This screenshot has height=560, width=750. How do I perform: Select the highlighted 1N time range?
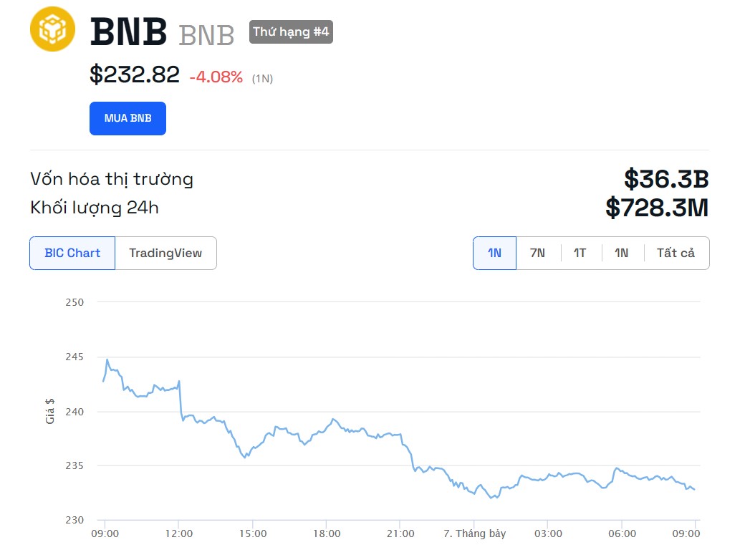[x=494, y=253]
